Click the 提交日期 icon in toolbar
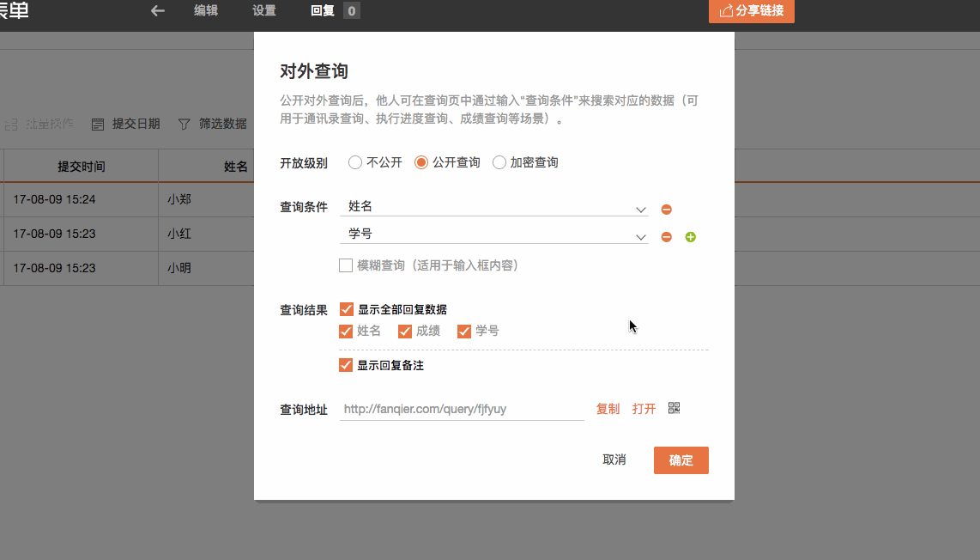Screen dimensions: 980x560 coord(98,125)
